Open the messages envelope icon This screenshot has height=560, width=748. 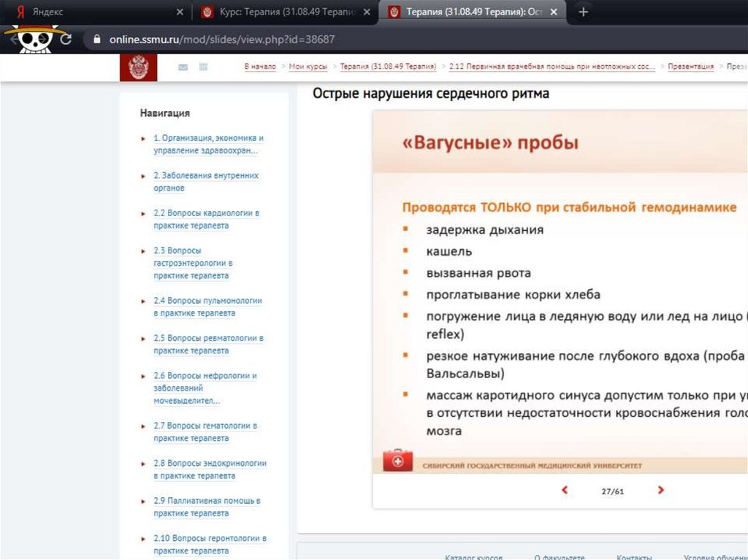tap(183, 67)
